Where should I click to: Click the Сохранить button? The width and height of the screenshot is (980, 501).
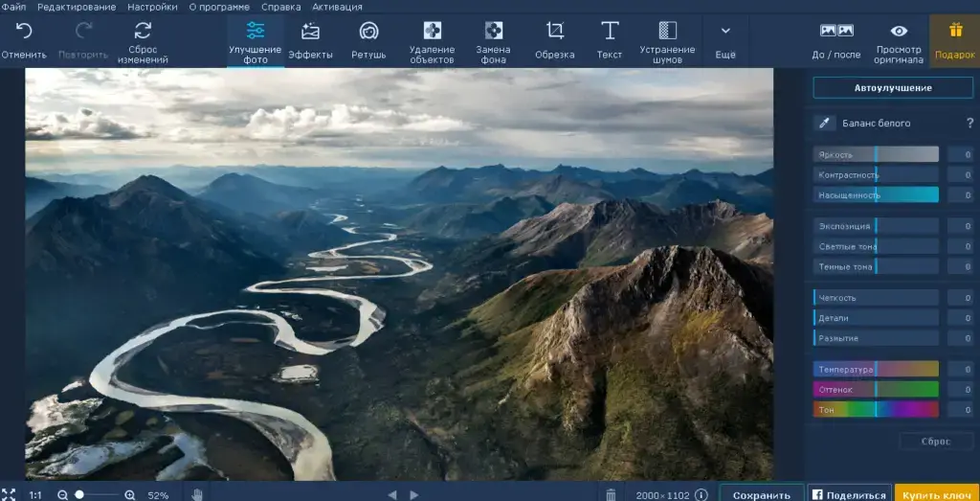tap(761, 494)
